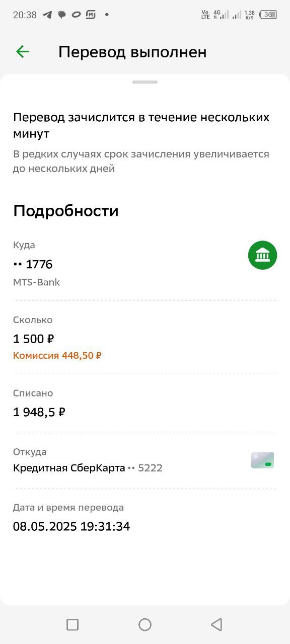Tap the Android back triangle button
The width and height of the screenshot is (290, 644).
point(216,624)
